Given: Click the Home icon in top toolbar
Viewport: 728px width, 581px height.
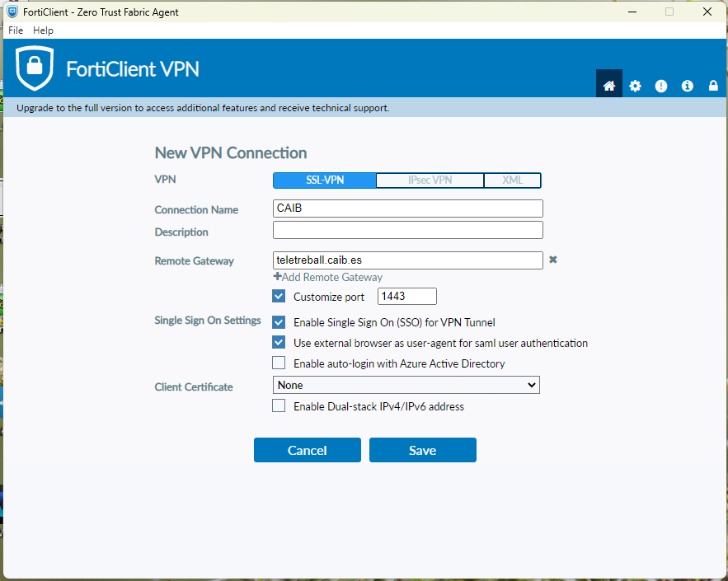Looking at the screenshot, I should (609, 86).
